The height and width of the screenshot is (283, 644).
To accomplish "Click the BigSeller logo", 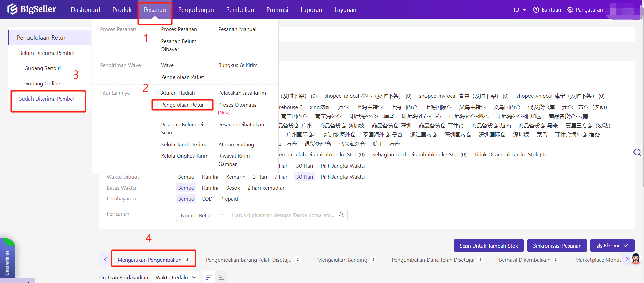I will tap(32, 9).
